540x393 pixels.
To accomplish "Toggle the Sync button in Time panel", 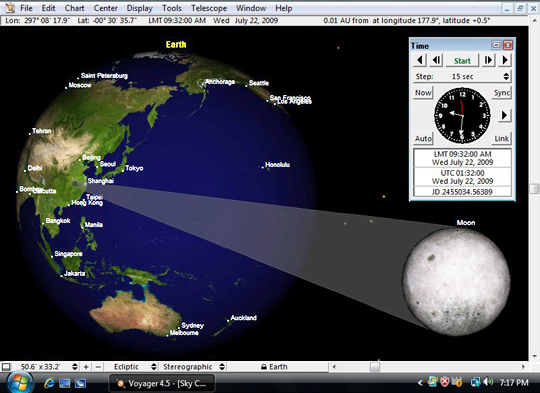I will point(501,93).
